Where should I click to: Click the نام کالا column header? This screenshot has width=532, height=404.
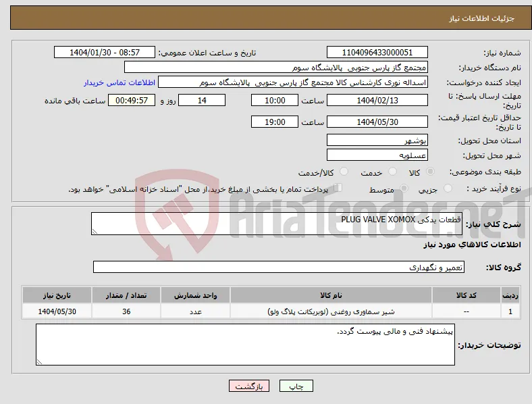(x=331, y=295)
